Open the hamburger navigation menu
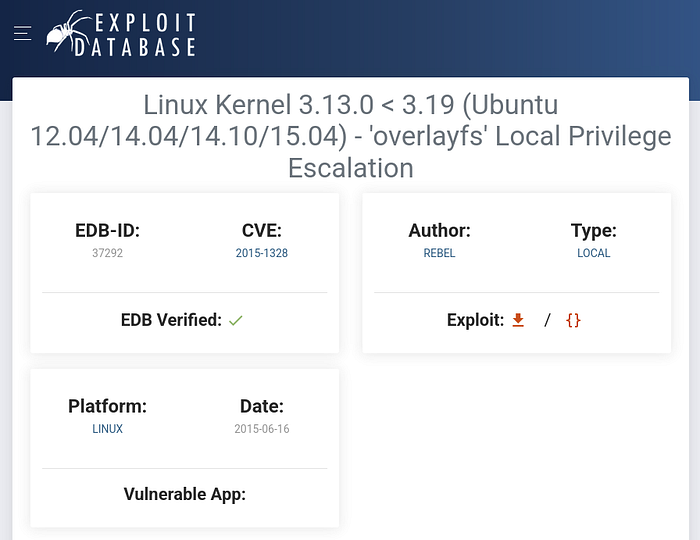700x540 pixels. [22, 33]
